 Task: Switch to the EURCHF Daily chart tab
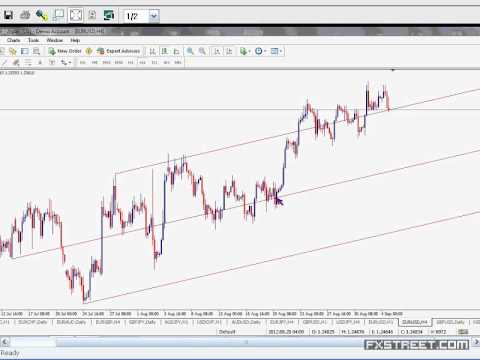[x=33, y=322]
